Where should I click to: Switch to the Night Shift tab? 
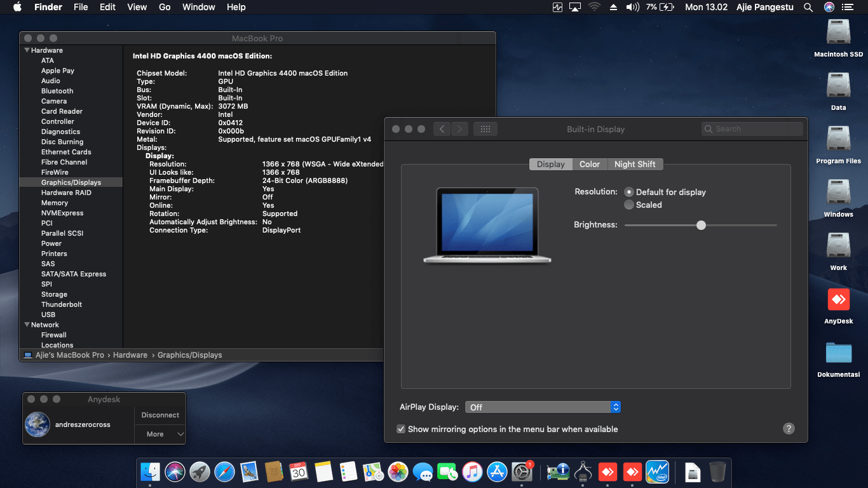tap(635, 164)
